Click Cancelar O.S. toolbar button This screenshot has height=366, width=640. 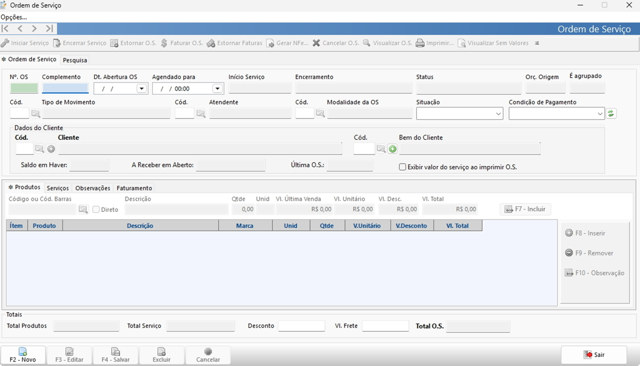click(x=336, y=43)
